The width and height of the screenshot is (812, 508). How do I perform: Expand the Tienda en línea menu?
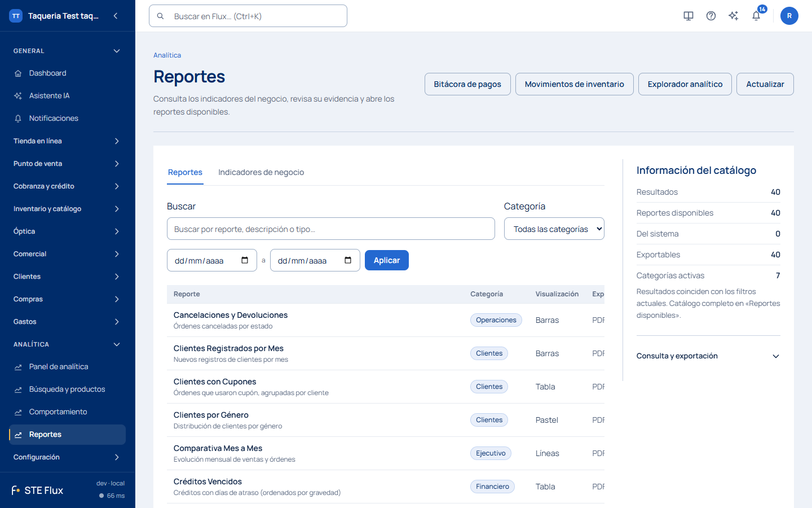tap(67, 141)
